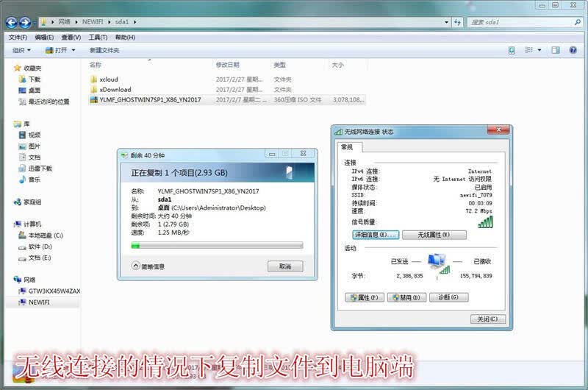Select the 常规 tab
Viewport: 588px width, 390px height.
(347, 146)
